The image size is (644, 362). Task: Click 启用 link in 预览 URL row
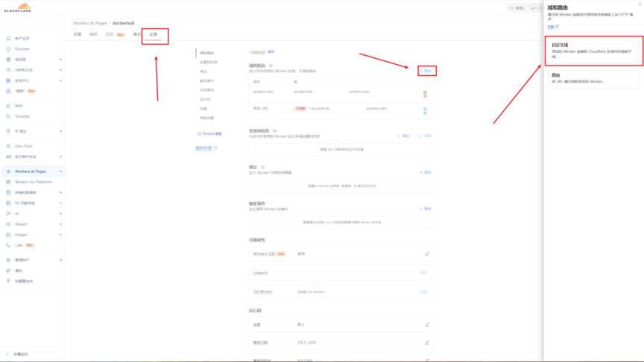[x=425, y=111]
